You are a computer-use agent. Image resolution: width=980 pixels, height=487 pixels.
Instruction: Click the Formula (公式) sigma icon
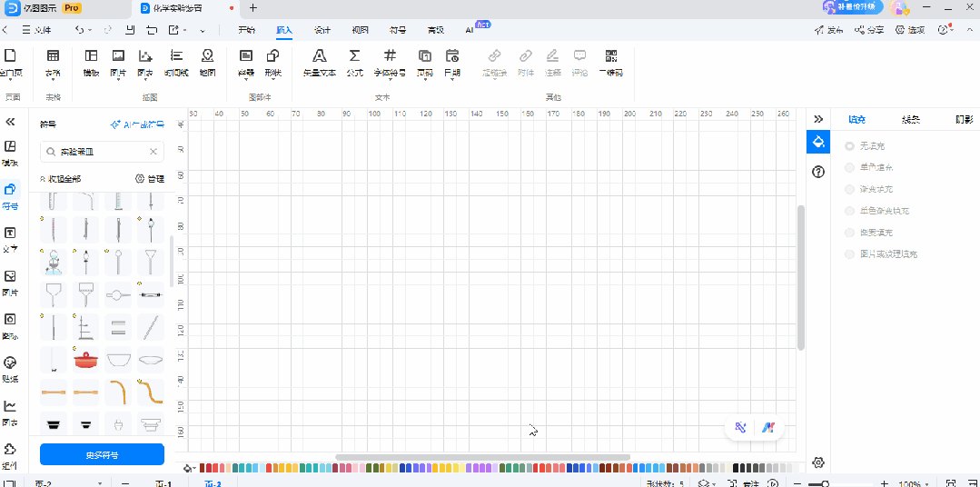coord(354,60)
